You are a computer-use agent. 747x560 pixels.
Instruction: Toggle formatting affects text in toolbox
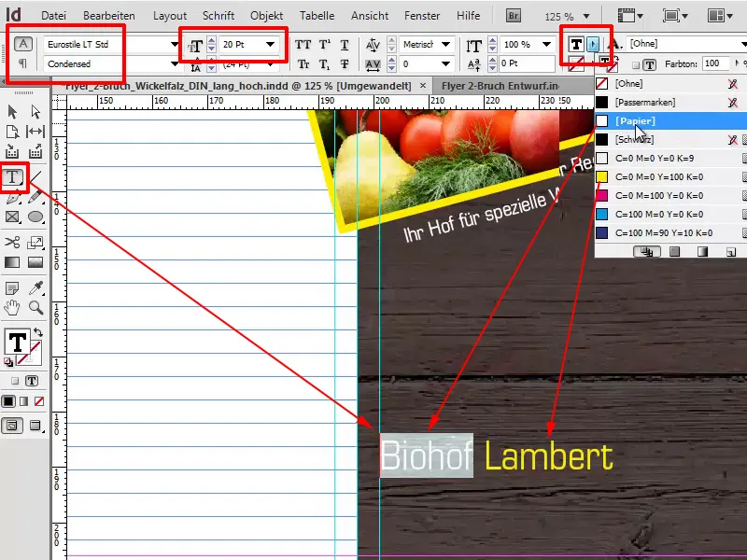coord(32,381)
